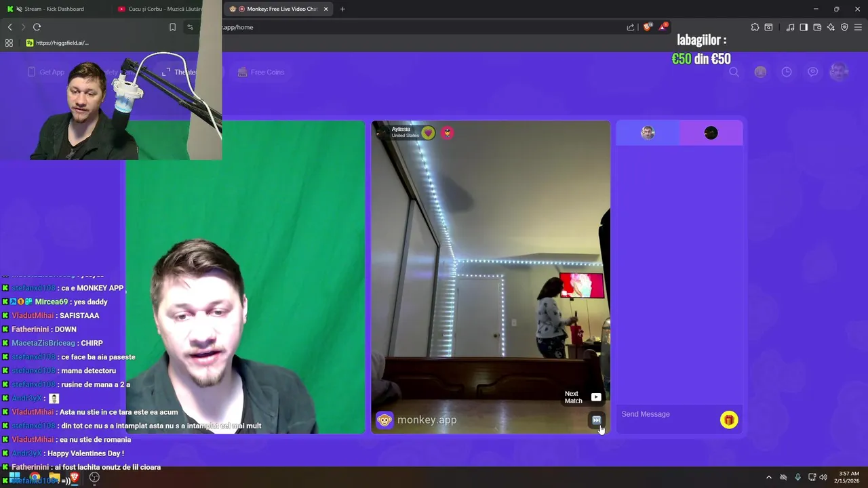Open the browser hamburger menu
Image resolution: width=868 pixels, height=488 pixels.
pyautogui.click(x=858, y=27)
